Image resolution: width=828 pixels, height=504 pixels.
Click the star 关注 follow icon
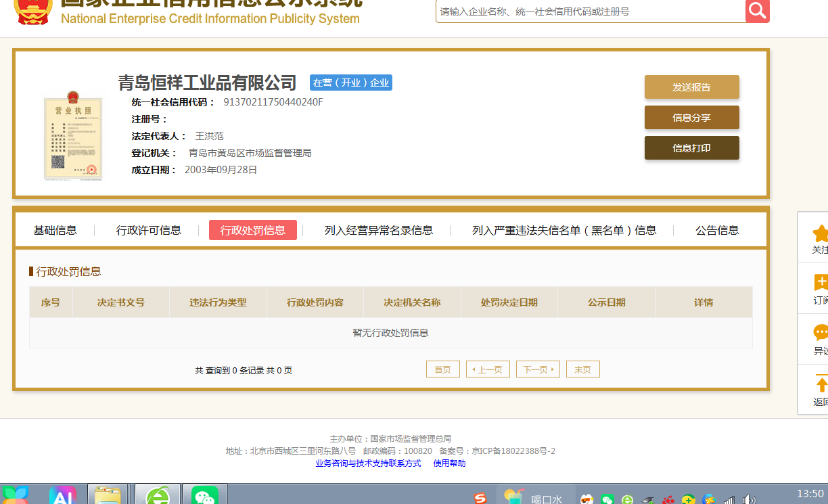pyautogui.click(x=820, y=234)
